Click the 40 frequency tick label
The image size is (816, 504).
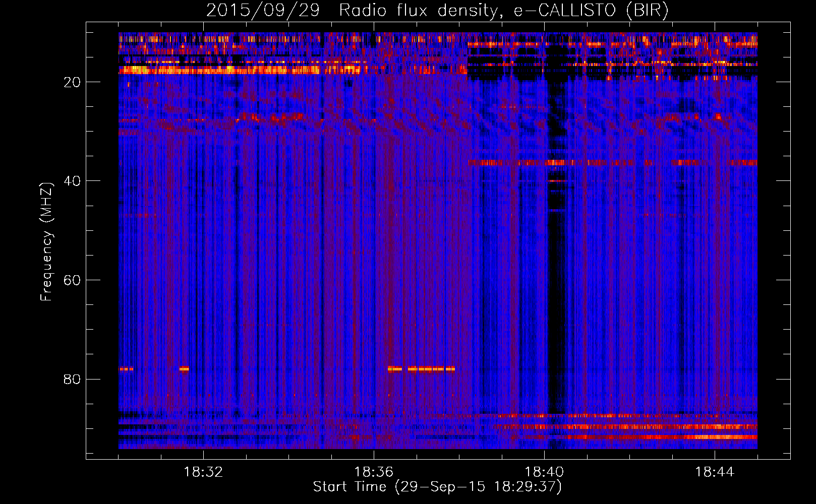[72, 181]
